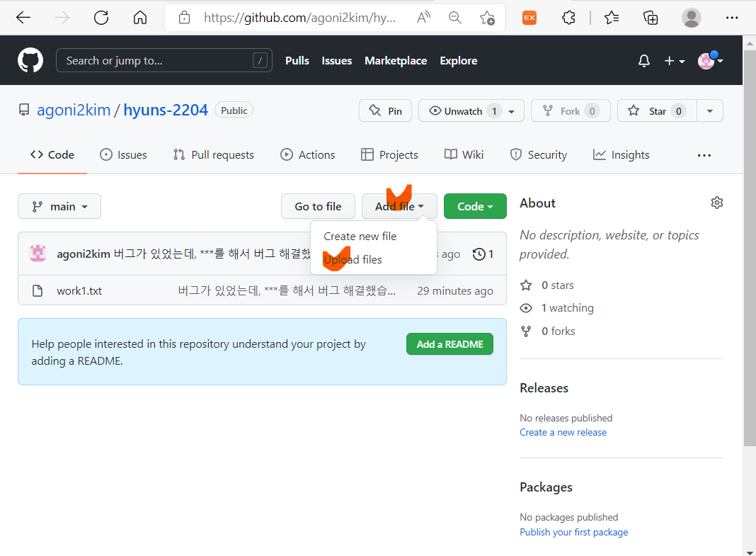
Task: Click the repository icon beside agoni2kim
Action: (x=23, y=110)
